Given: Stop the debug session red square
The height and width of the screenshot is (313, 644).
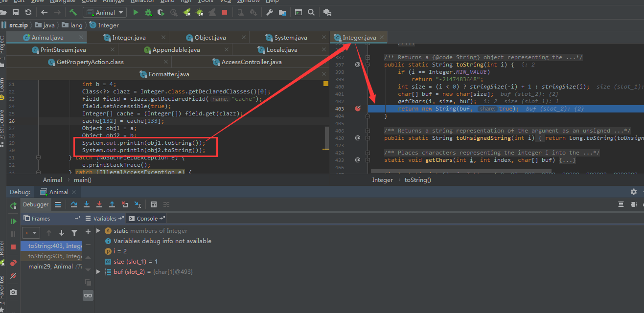Looking at the screenshot, I should (13, 247).
